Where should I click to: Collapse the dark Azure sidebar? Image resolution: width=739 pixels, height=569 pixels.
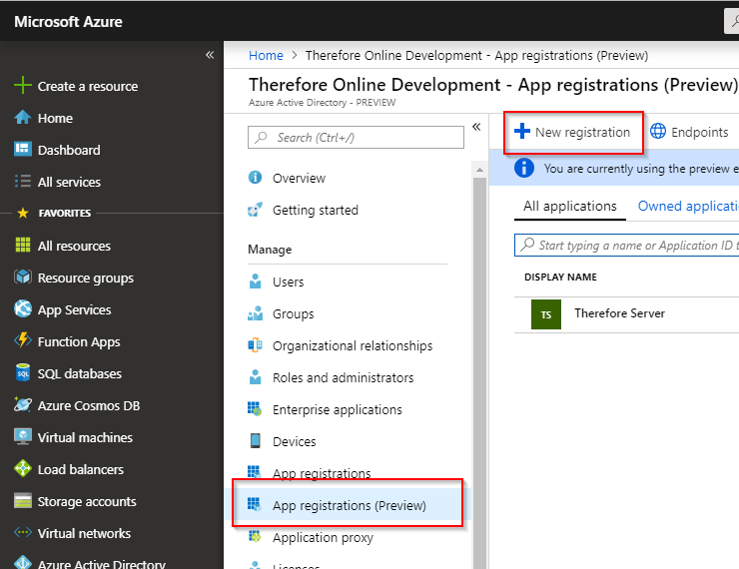pyautogui.click(x=210, y=55)
